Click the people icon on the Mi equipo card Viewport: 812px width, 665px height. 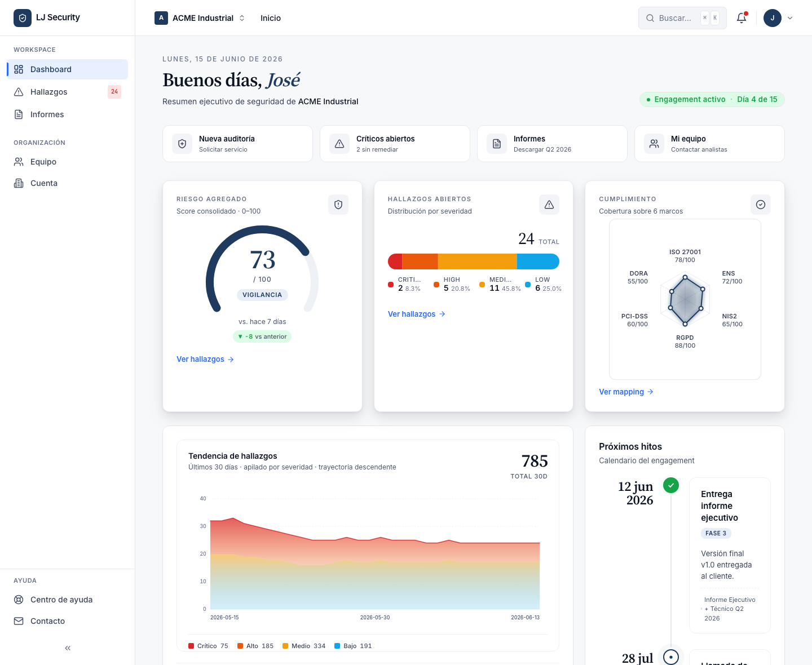654,144
